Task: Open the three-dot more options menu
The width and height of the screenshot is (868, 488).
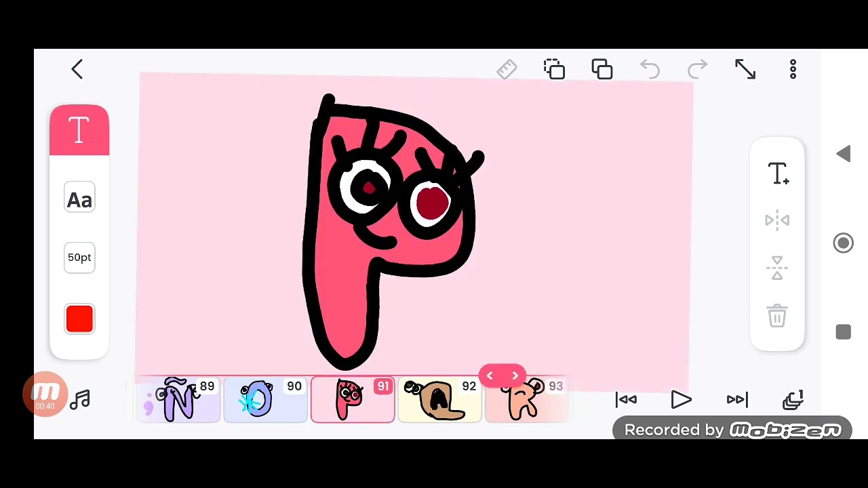Action: [793, 69]
